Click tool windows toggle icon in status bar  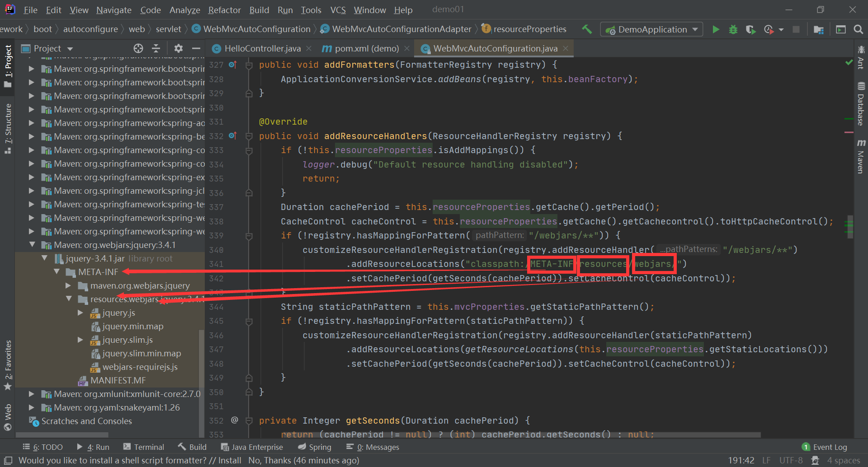click(x=8, y=460)
